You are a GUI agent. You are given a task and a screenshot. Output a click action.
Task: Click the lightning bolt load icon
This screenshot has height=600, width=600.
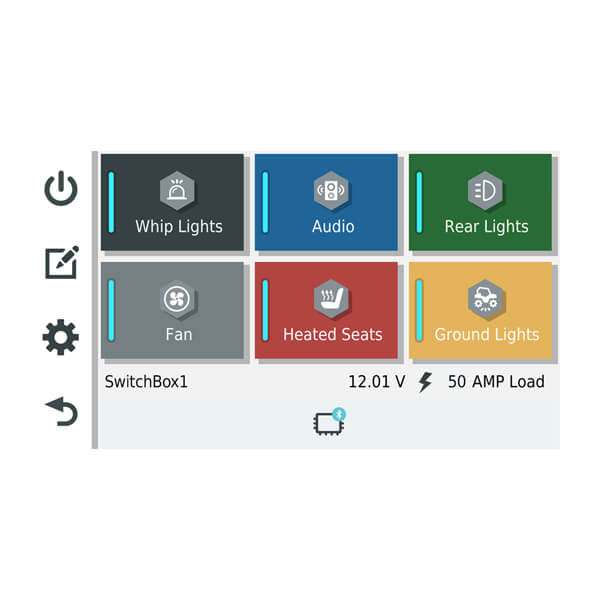point(425,382)
